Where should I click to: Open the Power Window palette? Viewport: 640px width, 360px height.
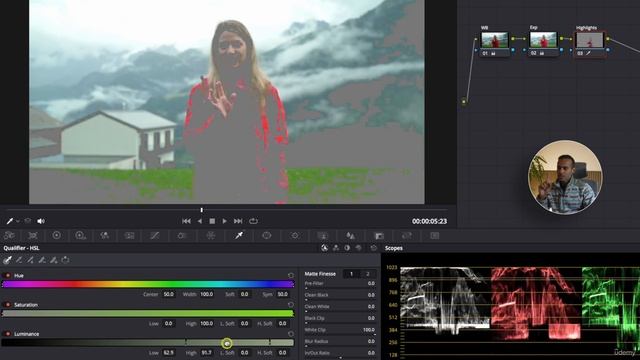pos(267,236)
